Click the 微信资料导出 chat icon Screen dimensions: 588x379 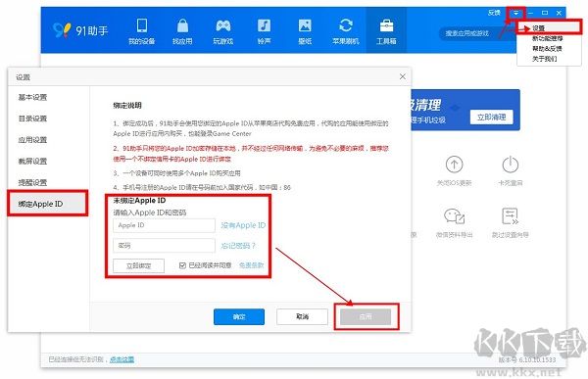tap(454, 216)
